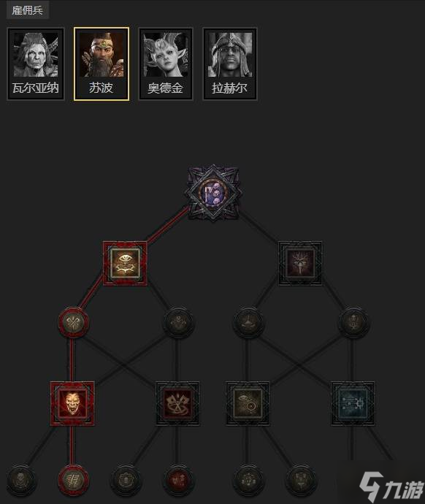
Task: Click the blue circuit-pattern skill node
Action: point(353,403)
